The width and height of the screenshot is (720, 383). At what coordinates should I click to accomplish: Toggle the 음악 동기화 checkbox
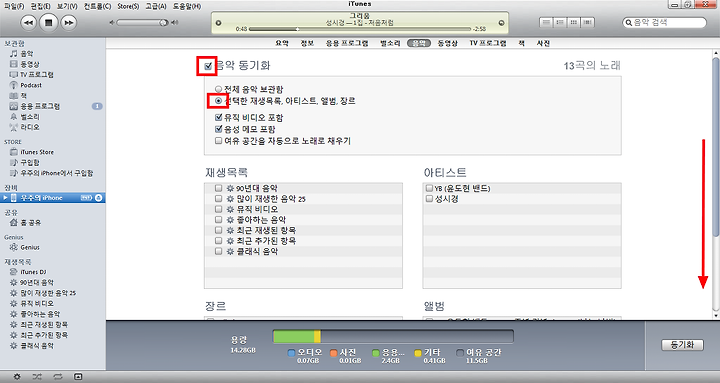pos(208,66)
